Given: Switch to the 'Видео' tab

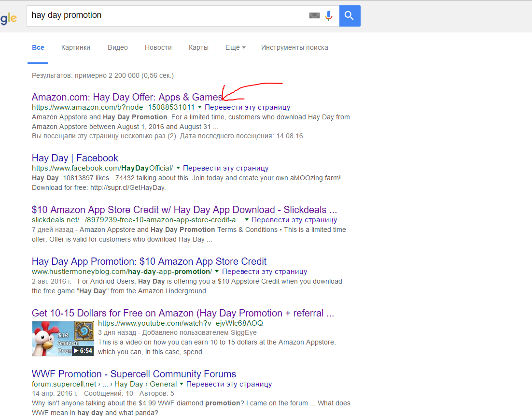Looking at the screenshot, I should 118,47.
